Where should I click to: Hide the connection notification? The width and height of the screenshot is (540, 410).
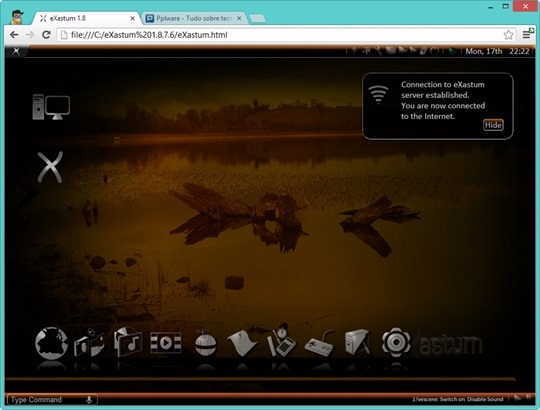click(493, 125)
